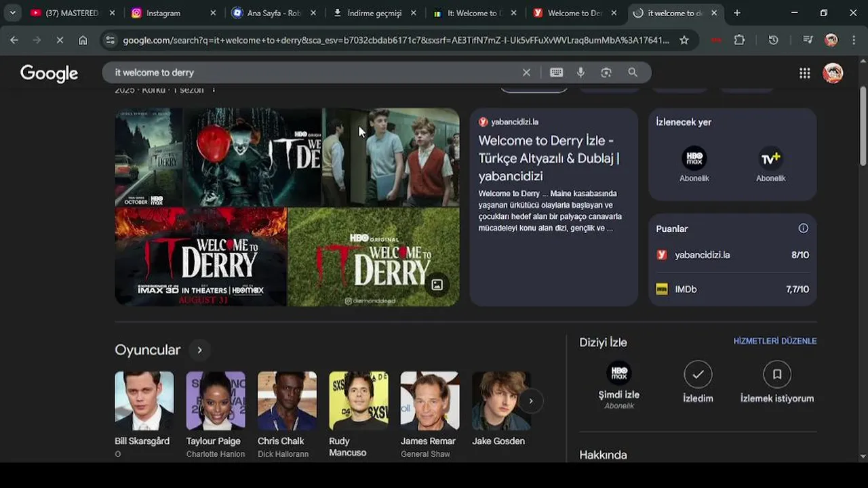
Task: Add to İzlemek istiyorum watchlist
Action: click(x=777, y=383)
